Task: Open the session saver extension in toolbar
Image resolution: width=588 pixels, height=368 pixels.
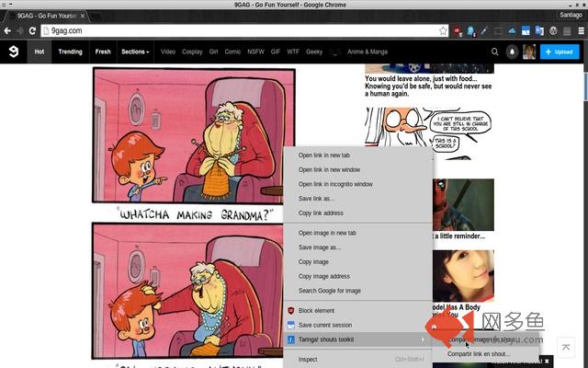Action: coord(526,30)
